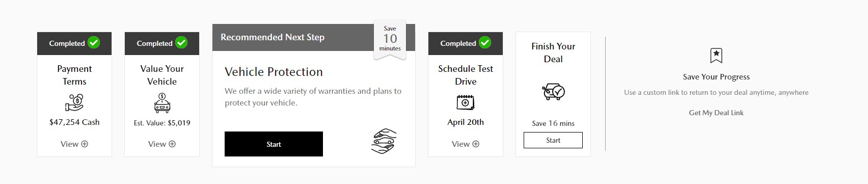Open the Get My Deal Link
868x184 pixels.
[716, 113]
